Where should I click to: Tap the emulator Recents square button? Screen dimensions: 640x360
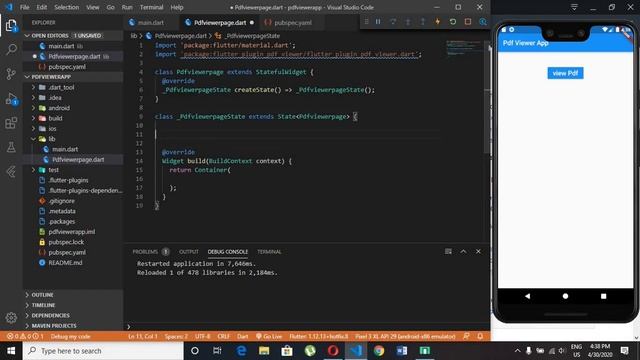(603, 296)
